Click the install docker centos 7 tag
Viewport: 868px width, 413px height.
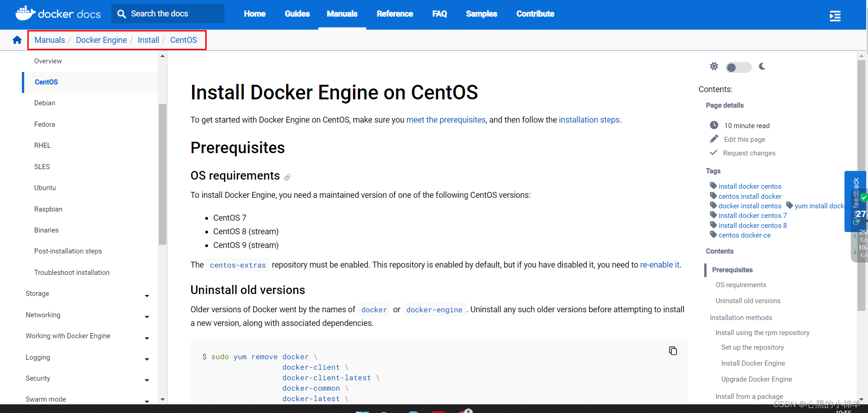click(x=753, y=216)
